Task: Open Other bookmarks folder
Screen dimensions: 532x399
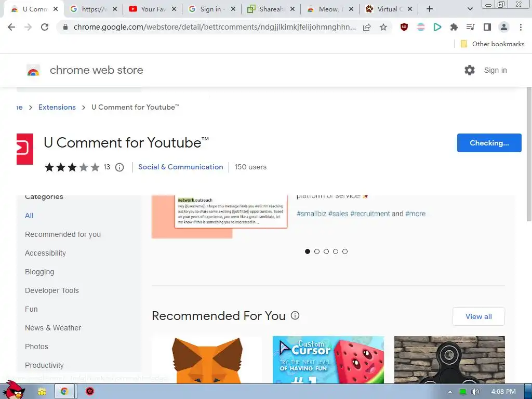Action: (x=493, y=44)
